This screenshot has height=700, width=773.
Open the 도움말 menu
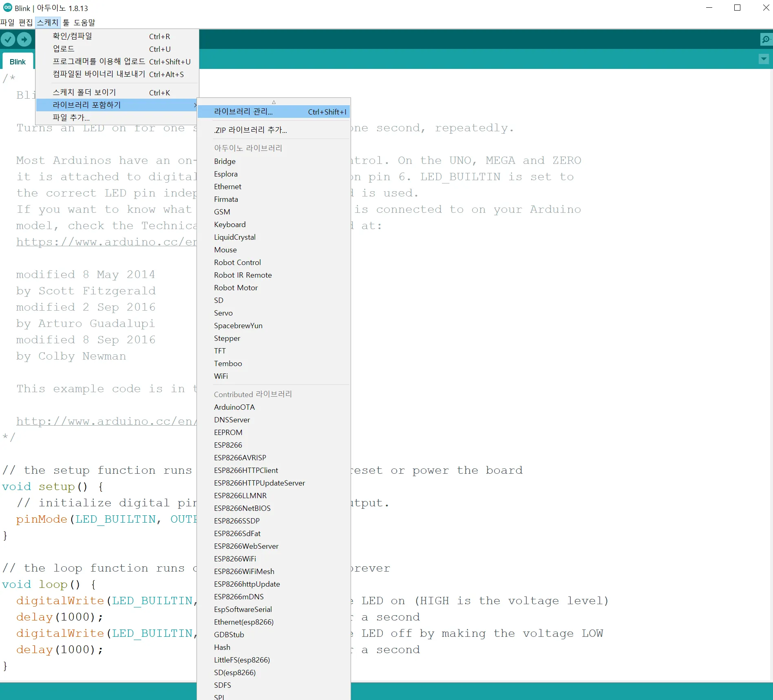pos(84,22)
